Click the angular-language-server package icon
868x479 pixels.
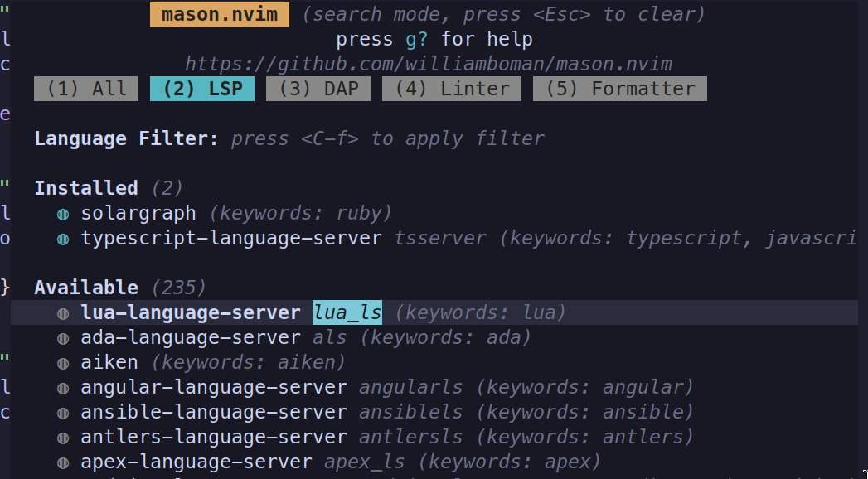coord(63,389)
